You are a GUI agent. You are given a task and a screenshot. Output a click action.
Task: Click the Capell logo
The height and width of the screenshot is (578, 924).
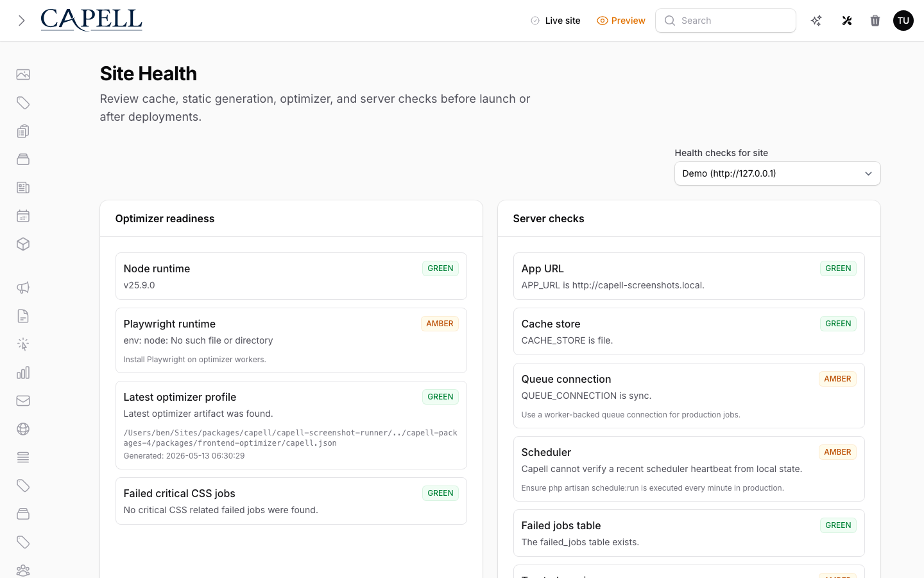tap(91, 20)
